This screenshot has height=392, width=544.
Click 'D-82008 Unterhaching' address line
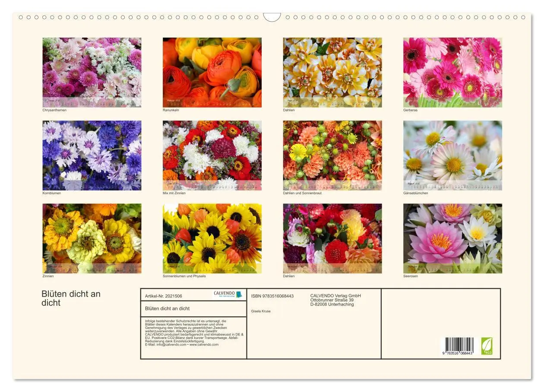tap(332, 304)
